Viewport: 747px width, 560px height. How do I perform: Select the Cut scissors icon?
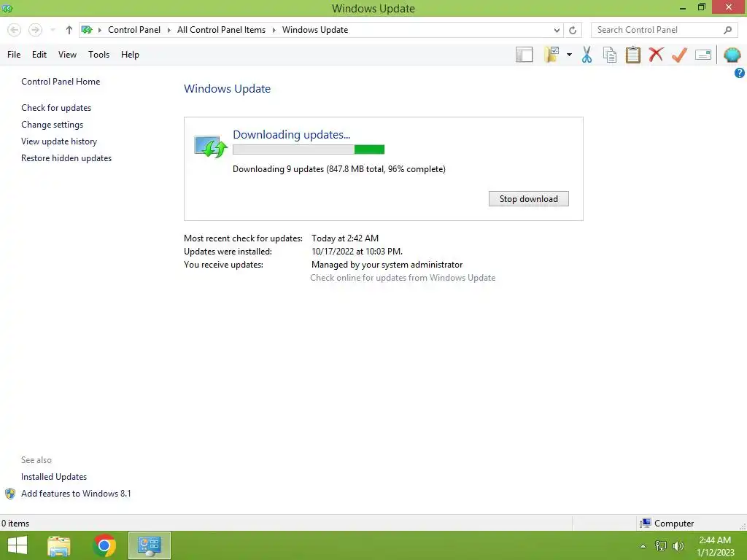pyautogui.click(x=587, y=55)
